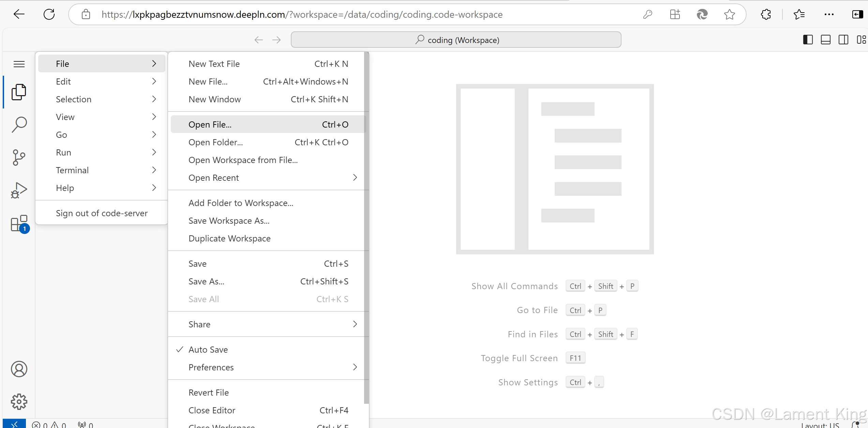Open the Manage gear icon

(x=19, y=401)
